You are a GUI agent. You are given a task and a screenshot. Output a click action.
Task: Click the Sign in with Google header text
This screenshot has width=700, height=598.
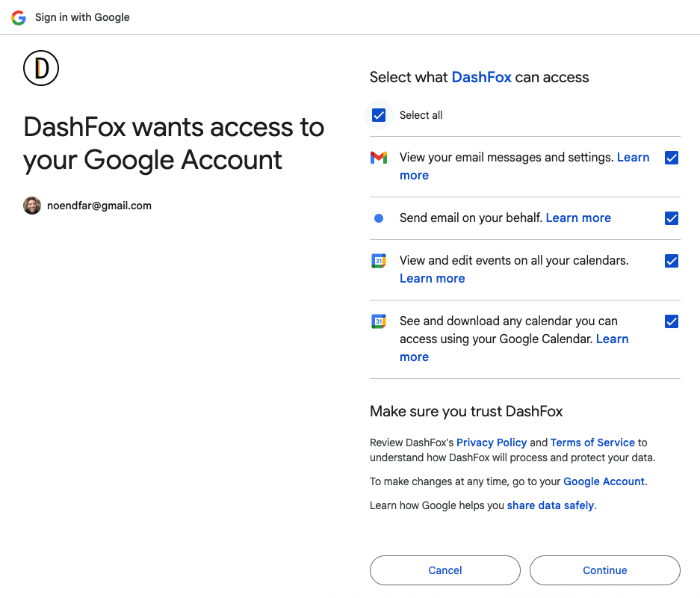[x=82, y=17]
